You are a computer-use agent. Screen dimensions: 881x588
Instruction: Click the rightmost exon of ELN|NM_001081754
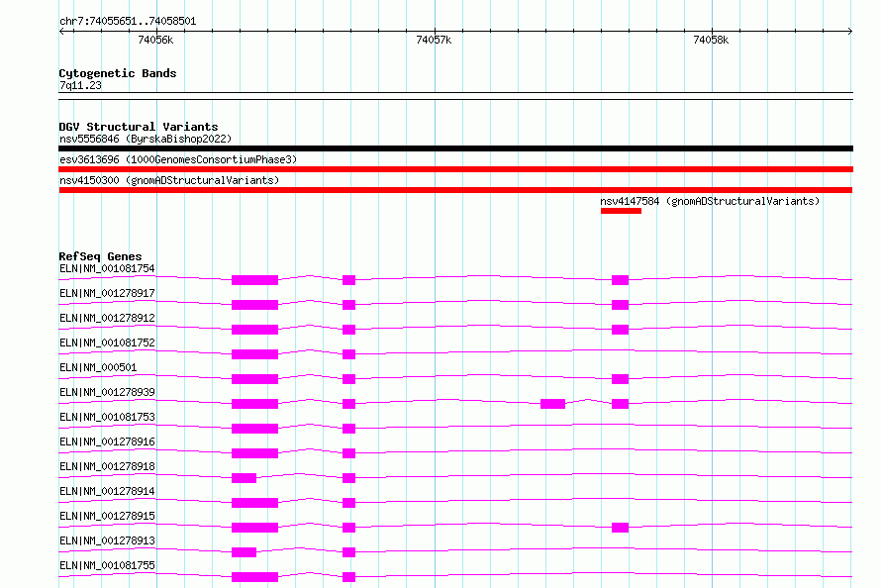(x=620, y=280)
